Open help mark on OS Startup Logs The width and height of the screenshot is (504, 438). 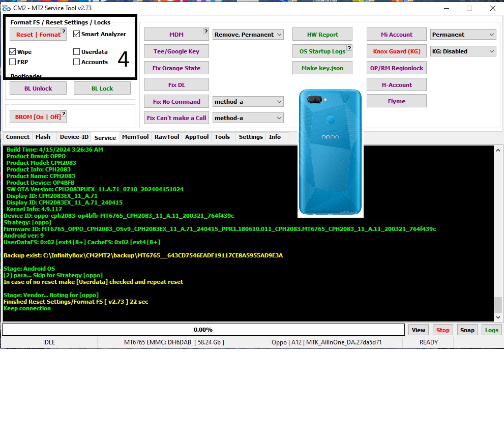click(x=349, y=48)
